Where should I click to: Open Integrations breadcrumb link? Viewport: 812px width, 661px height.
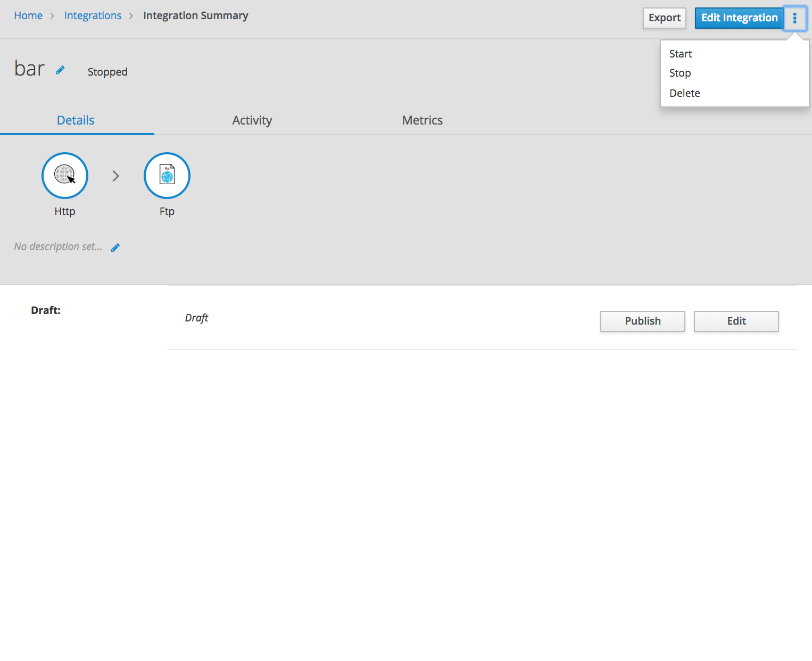pos(93,15)
